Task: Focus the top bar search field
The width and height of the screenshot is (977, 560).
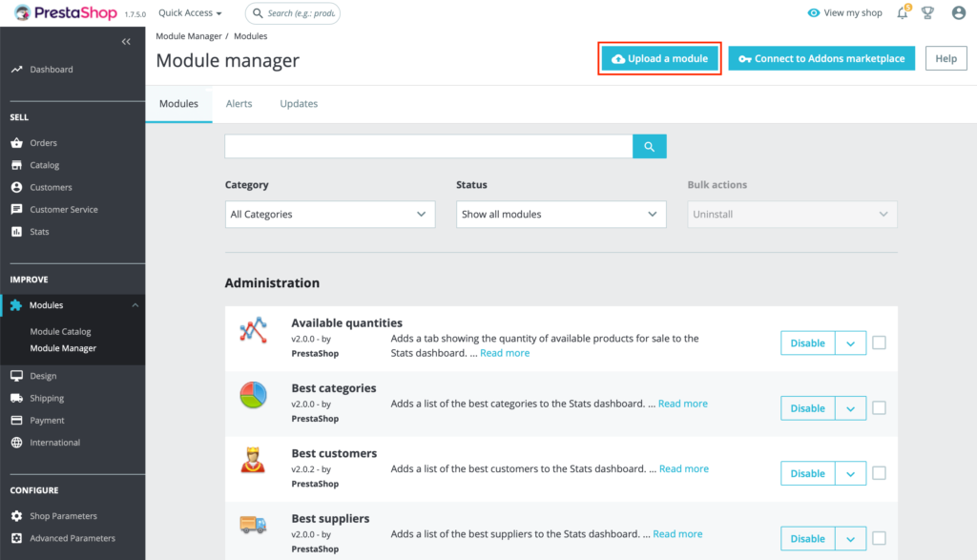Action: [x=293, y=13]
